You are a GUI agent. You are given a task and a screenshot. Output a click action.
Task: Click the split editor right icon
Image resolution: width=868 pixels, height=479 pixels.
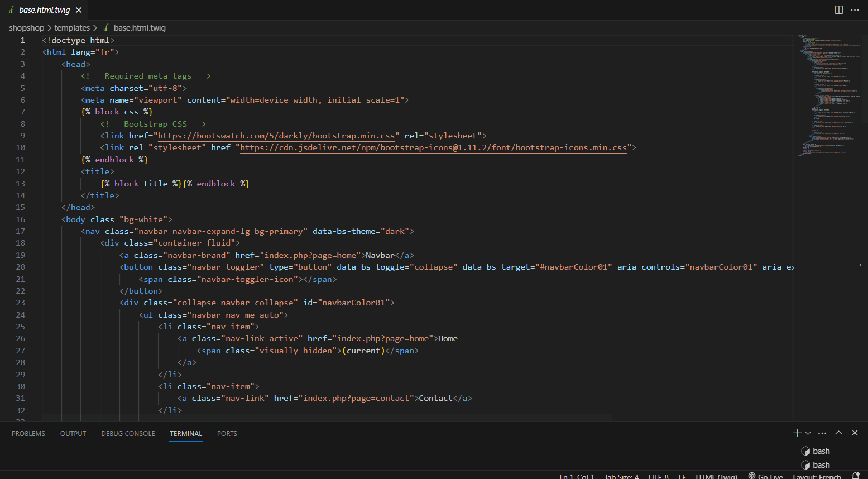tap(838, 10)
